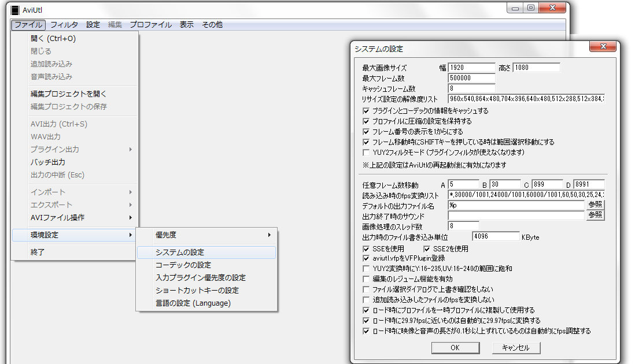The image size is (635, 364).
Task: Open the ファイル menu
Action: [x=28, y=25]
